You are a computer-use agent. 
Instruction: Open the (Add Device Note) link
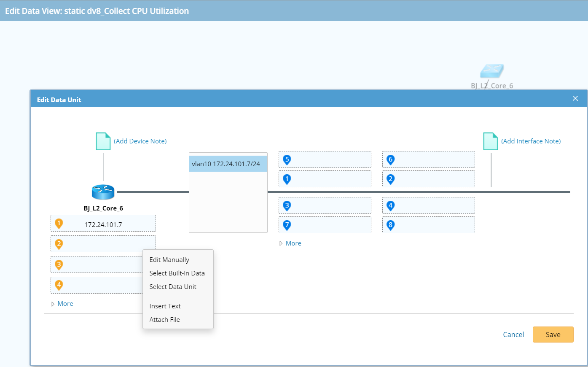click(140, 141)
